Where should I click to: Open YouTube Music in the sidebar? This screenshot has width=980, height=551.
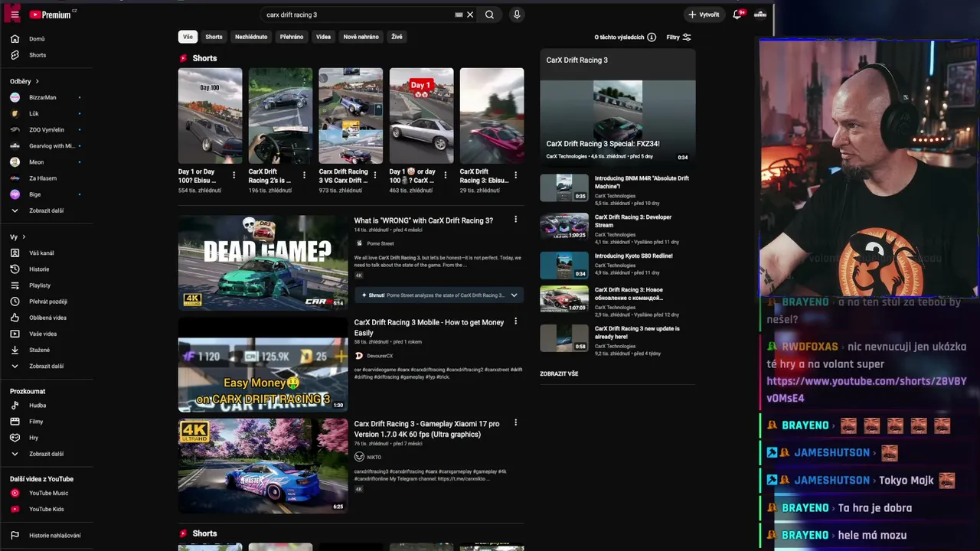point(47,494)
